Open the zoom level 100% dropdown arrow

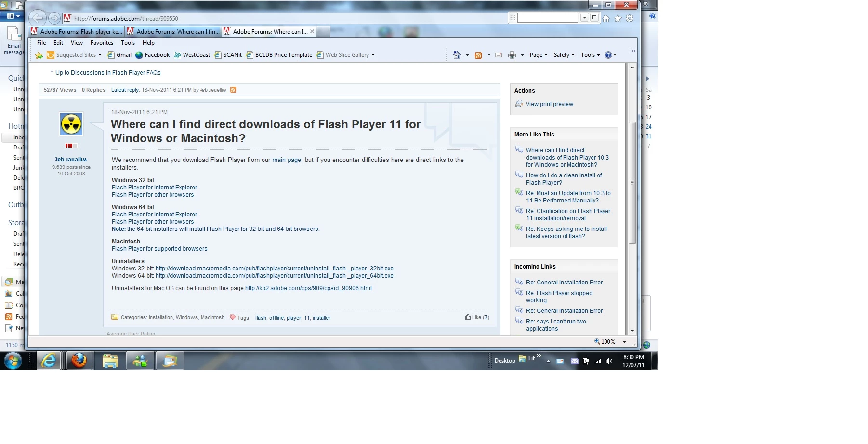pyautogui.click(x=624, y=342)
